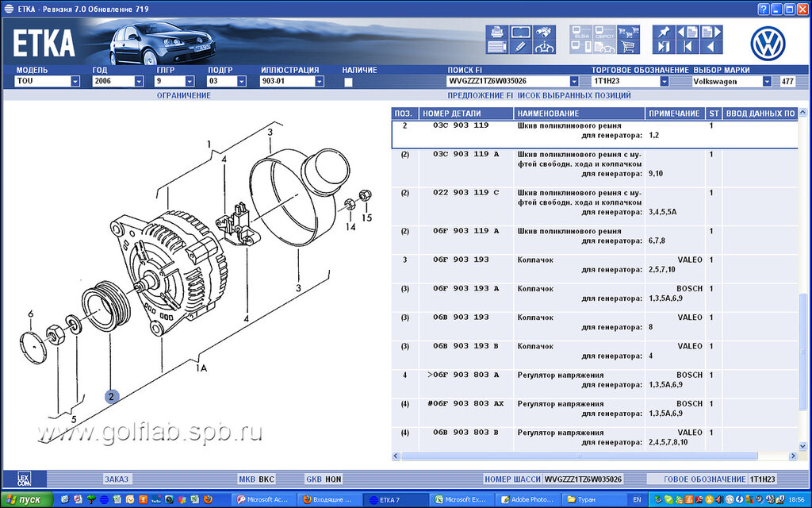Viewport: 812px width, 508px height.
Task: Go to previous page with left-arrow document icon
Action: [688, 32]
